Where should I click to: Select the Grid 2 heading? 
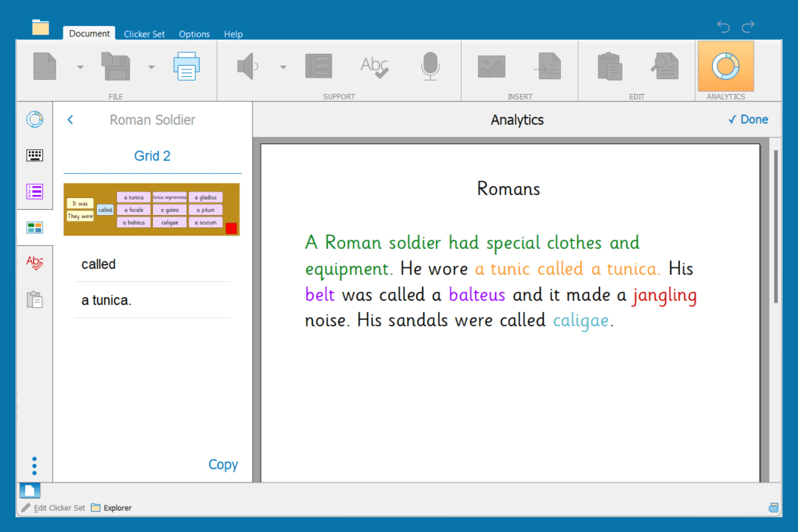[x=152, y=156]
